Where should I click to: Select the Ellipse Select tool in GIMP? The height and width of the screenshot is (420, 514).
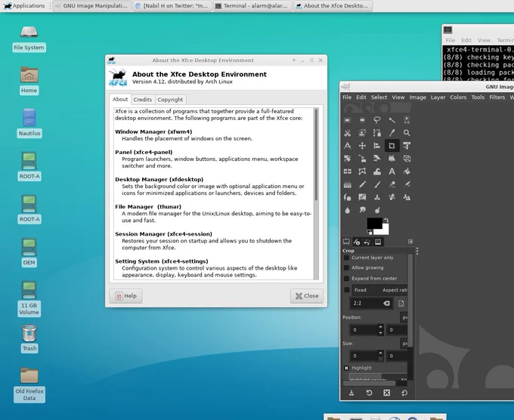(362, 120)
